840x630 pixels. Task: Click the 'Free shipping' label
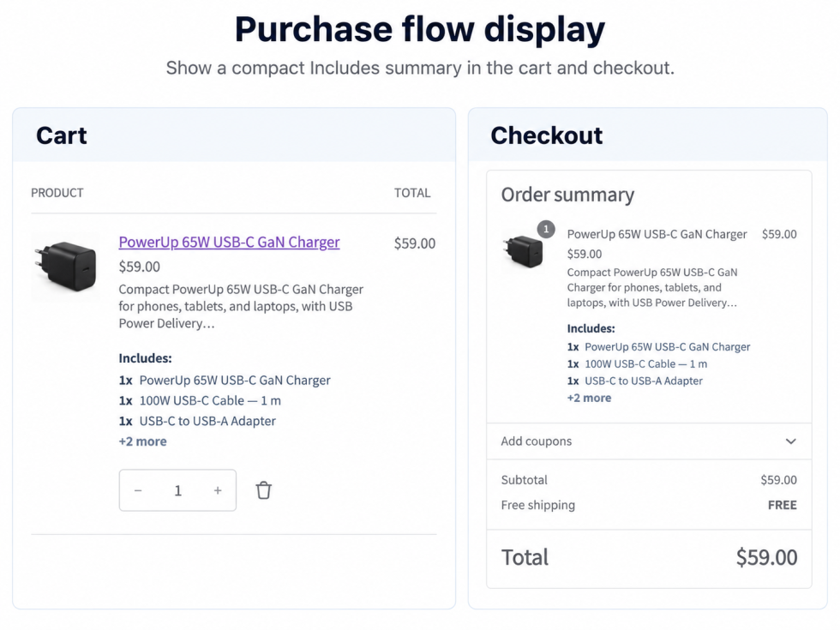pyautogui.click(x=538, y=505)
